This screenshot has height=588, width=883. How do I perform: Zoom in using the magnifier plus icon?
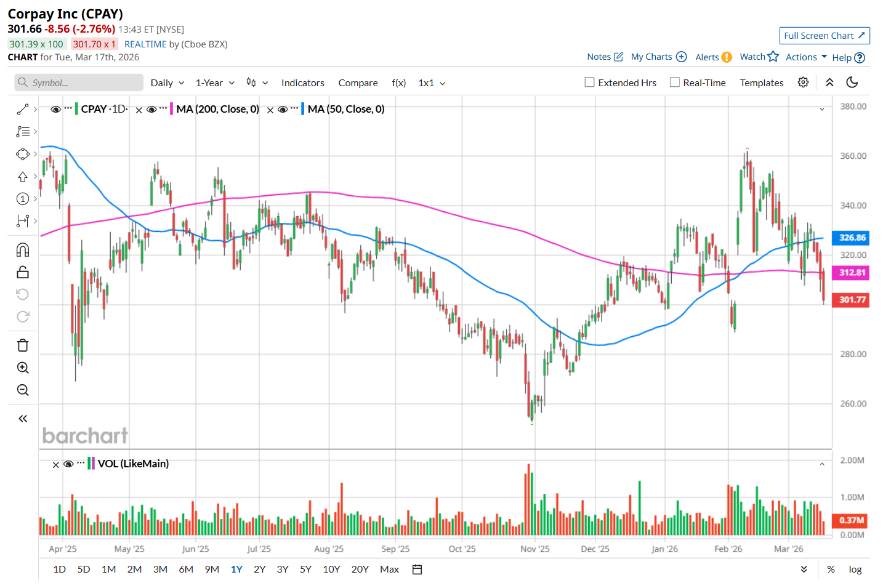coord(23,368)
